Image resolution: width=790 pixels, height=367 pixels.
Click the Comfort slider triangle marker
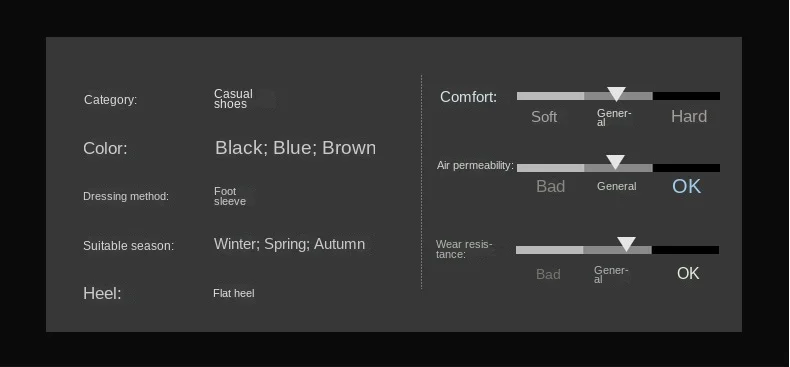[x=616, y=94]
